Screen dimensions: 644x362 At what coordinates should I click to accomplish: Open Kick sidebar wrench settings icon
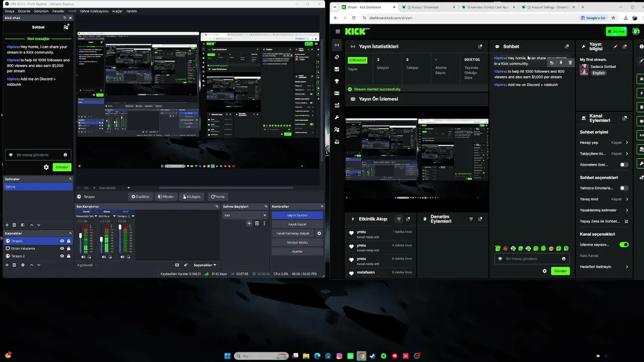pos(337,118)
